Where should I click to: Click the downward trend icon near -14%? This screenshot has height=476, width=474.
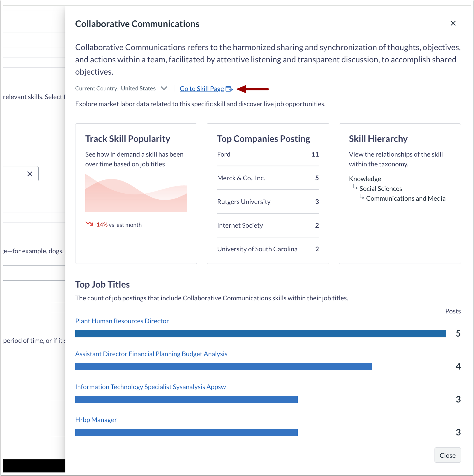point(89,224)
